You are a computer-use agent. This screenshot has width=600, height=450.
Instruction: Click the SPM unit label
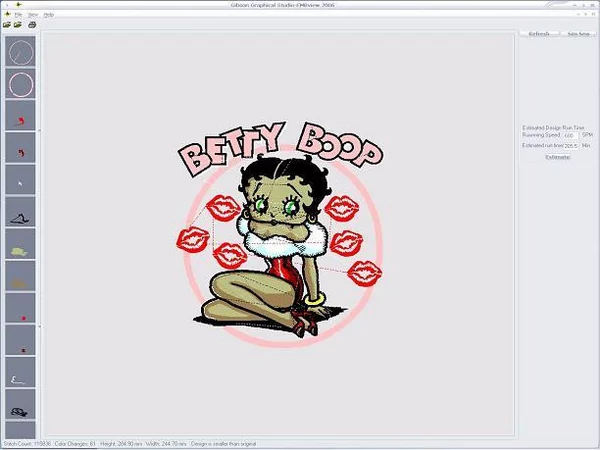pos(587,135)
